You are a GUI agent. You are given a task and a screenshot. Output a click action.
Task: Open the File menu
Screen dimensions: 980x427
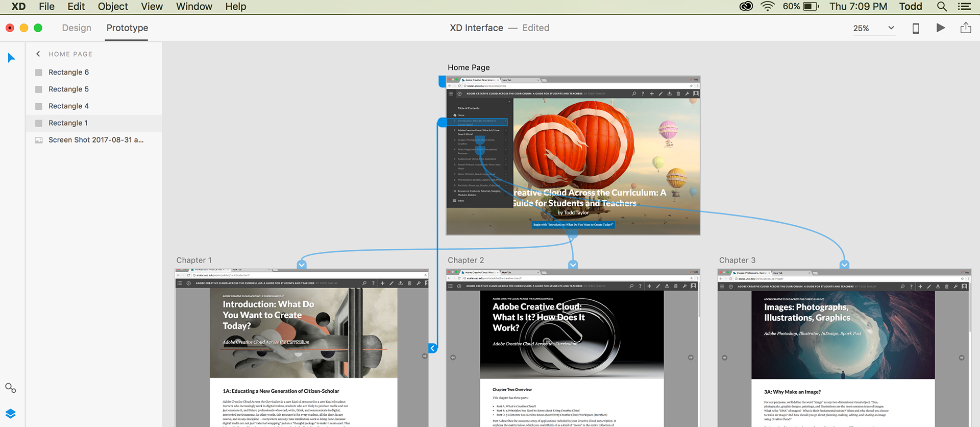point(46,7)
